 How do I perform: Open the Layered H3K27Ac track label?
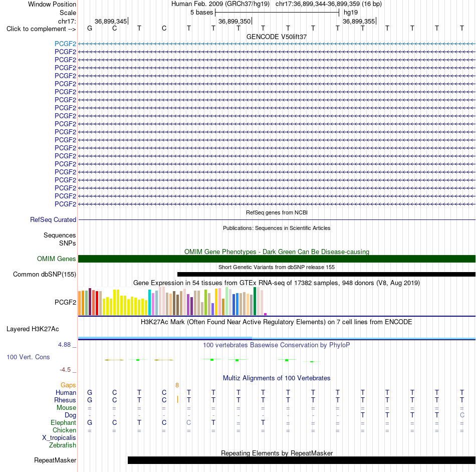coord(33,329)
